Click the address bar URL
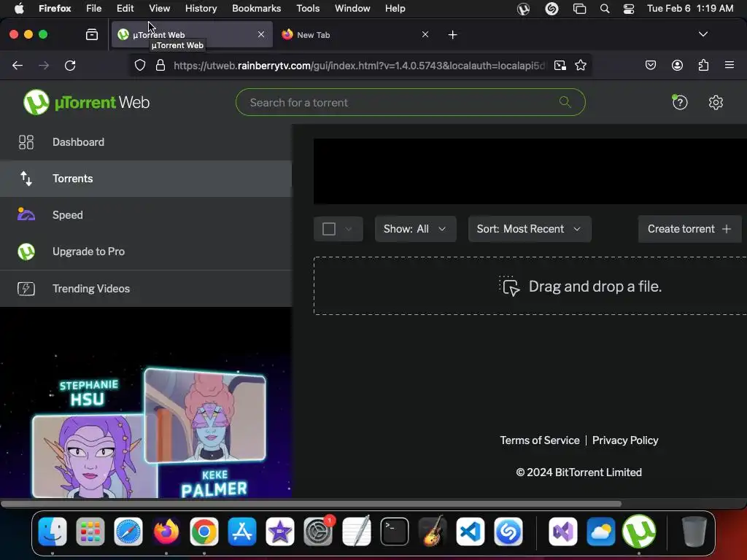Viewport: 747px width, 560px height. pos(359,66)
